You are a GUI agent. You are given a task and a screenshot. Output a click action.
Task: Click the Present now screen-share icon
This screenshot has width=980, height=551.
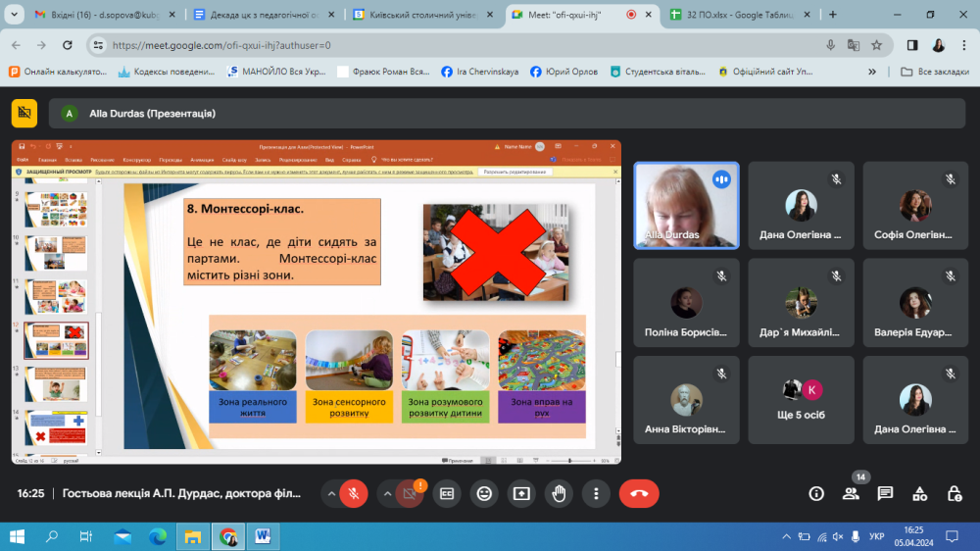click(521, 493)
